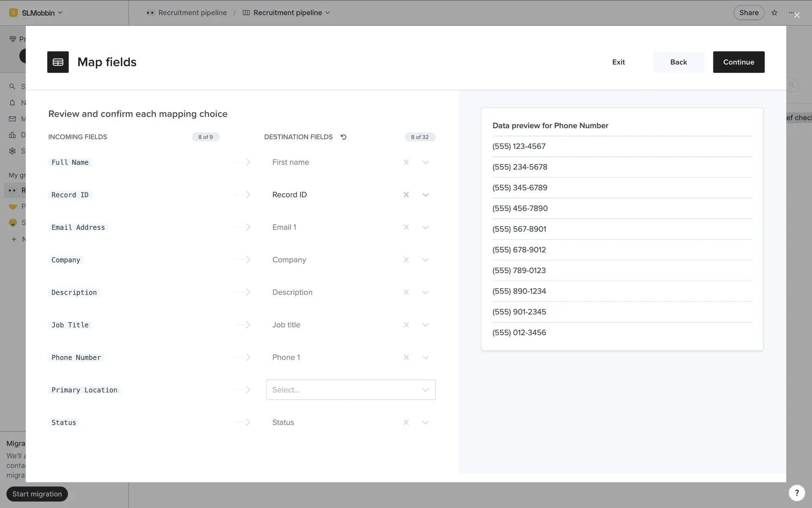Go Back to previous step
The width and height of the screenshot is (812, 508).
click(678, 62)
